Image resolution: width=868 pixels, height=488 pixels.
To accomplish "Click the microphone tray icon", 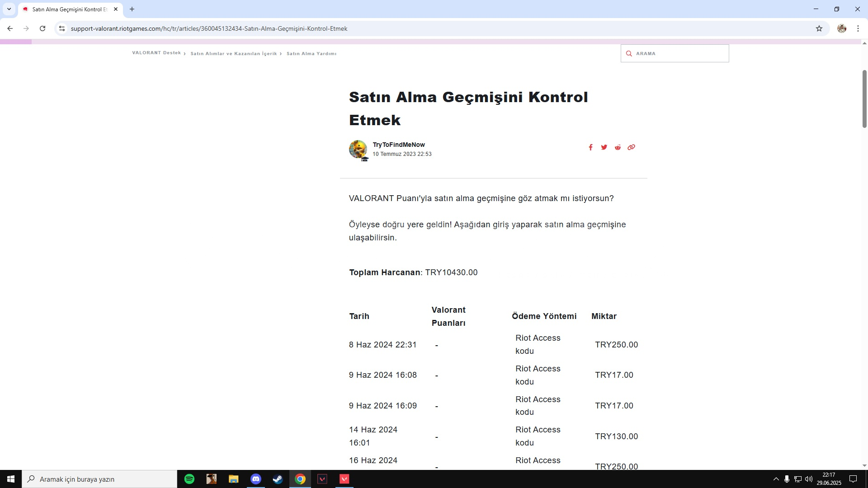I will click(x=787, y=479).
